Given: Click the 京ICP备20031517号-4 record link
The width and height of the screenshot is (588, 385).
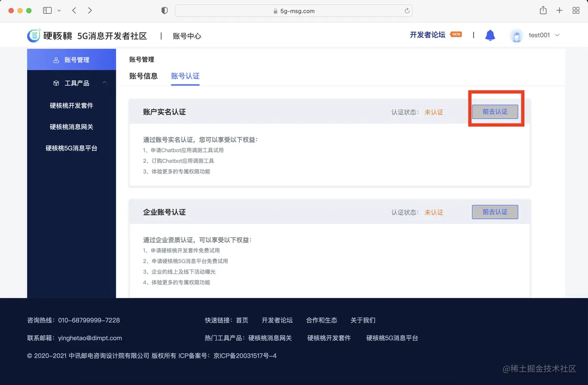Looking at the screenshot, I should [245, 356].
